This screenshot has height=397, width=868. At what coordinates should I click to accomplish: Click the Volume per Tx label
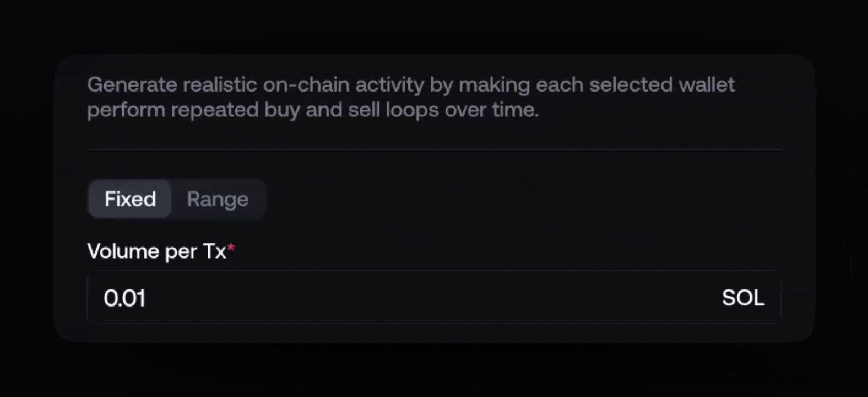tap(156, 251)
